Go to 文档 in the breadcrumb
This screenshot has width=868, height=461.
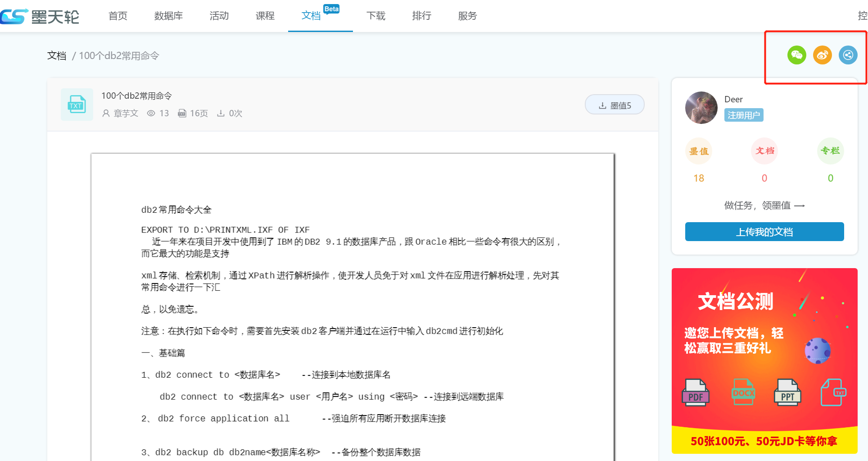click(57, 55)
